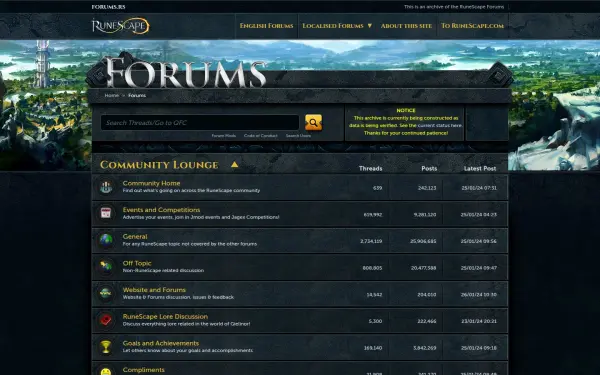Click the Events and Competitions calendar icon

click(x=106, y=214)
